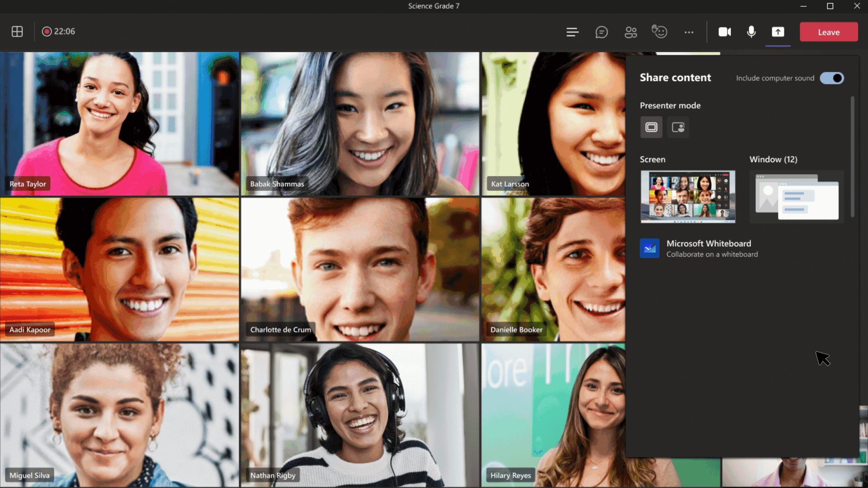This screenshot has height=488, width=868.
Task: Open the meeting chat
Action: (x=601, y=32)
